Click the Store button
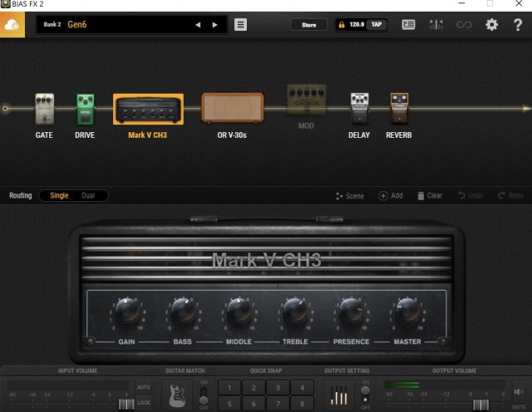 coord(308,25)
